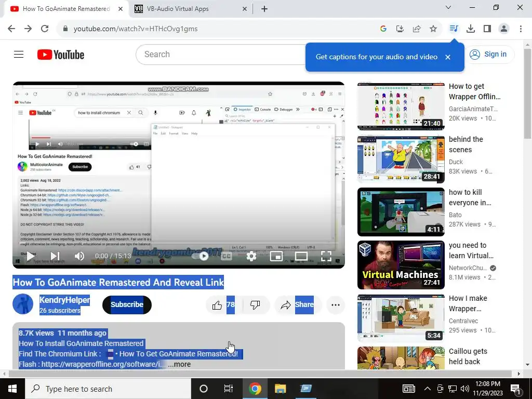The width and height of the screenshot is (532, 399).
Task: Switch to miniplayer mode
Action: pyautogui.click(x=276, y=256)
